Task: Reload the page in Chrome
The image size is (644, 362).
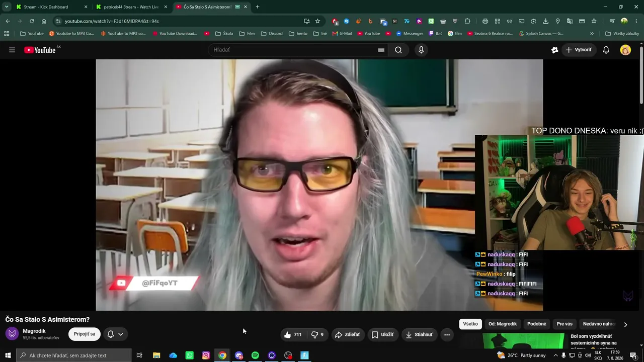Action: [x=32, y=21]
